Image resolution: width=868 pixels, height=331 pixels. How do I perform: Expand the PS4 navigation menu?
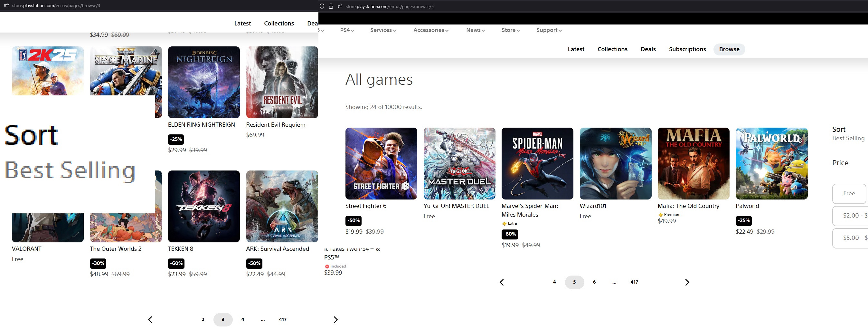tap(347, 30)
